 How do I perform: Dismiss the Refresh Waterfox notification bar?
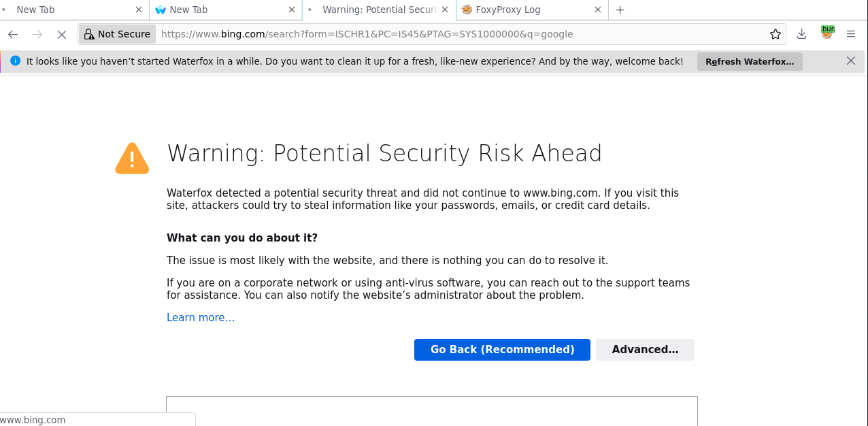[x=850, y=61]
